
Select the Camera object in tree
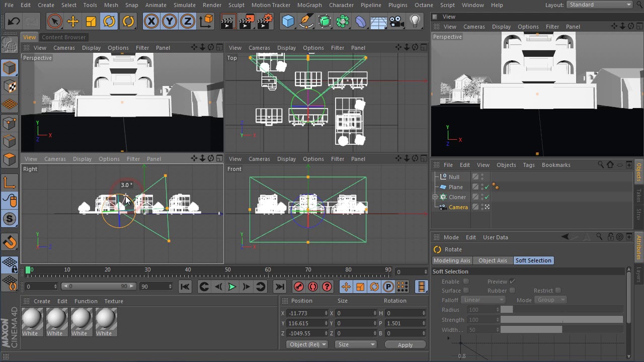point(458,207)
